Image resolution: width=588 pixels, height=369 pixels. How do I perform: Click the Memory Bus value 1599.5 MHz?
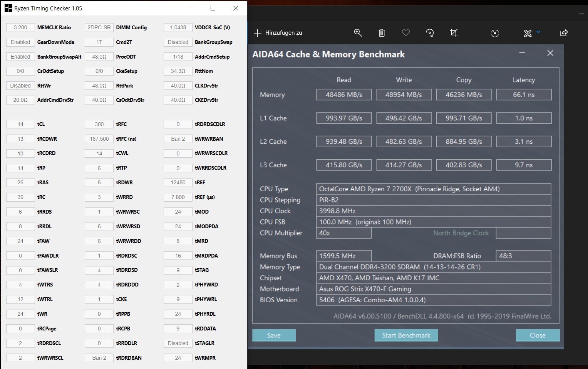[x=344, y=256]
